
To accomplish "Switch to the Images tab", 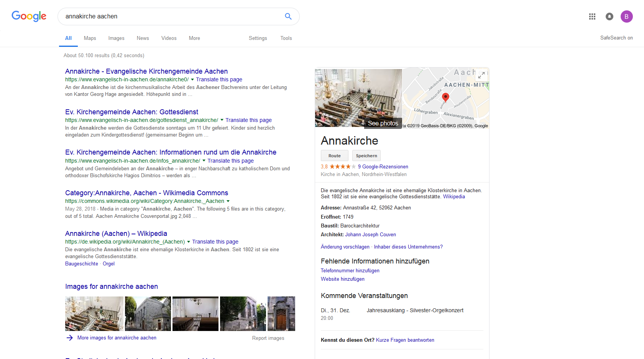I will coord(116,38).
